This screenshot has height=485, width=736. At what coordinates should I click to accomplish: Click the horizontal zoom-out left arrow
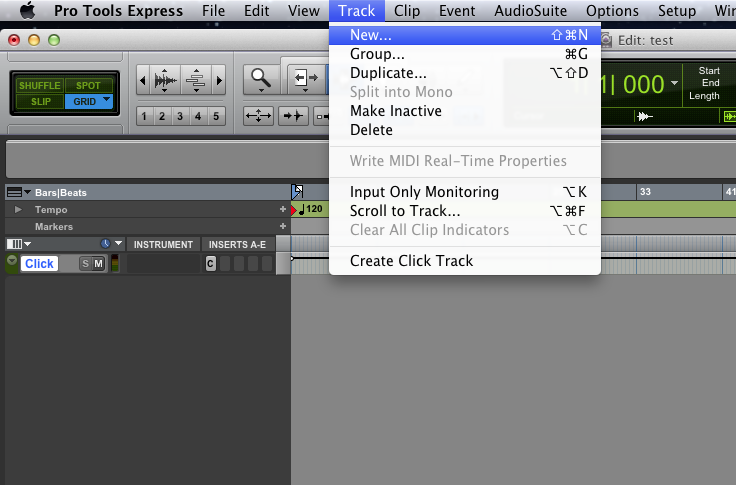click(141, 80)
